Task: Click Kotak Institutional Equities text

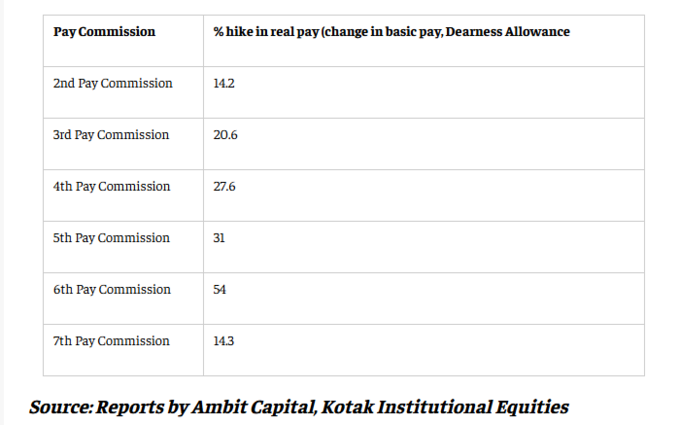Action: point(445,407)
